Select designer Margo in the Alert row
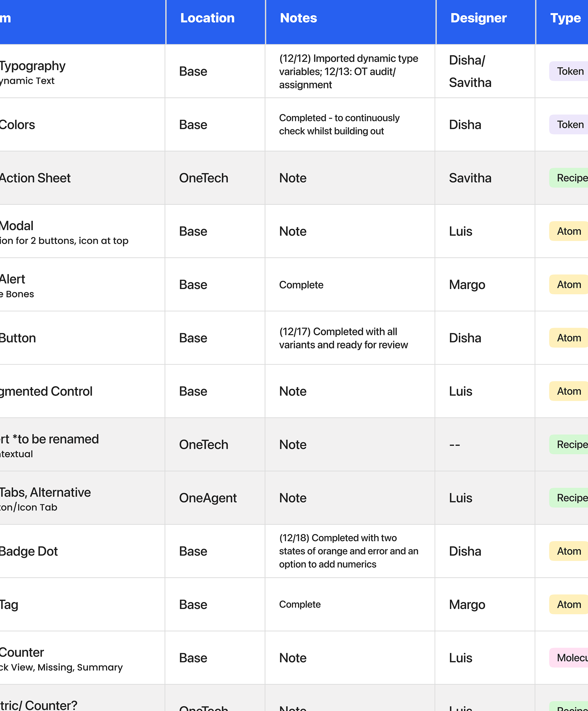This screenshot has height=711, width=588. 467,285
